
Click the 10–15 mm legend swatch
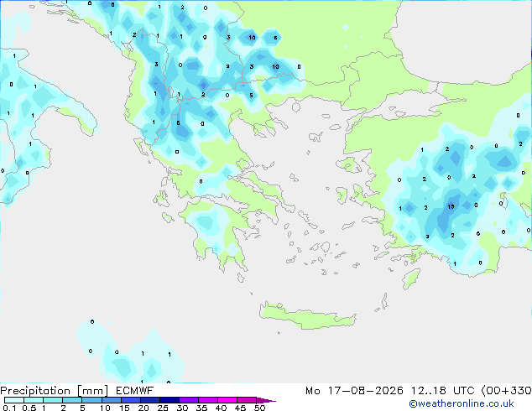tap(111, 400)
